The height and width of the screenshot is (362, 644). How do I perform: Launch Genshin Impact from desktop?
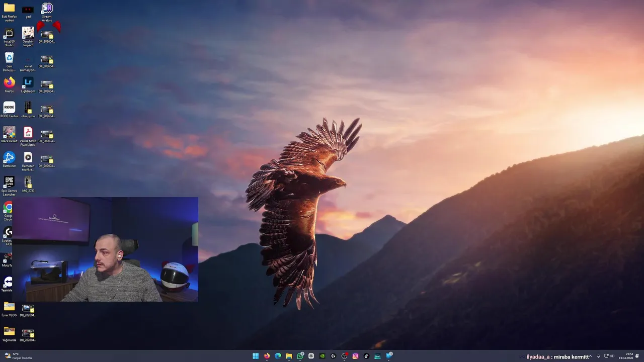tap(28, 37)
